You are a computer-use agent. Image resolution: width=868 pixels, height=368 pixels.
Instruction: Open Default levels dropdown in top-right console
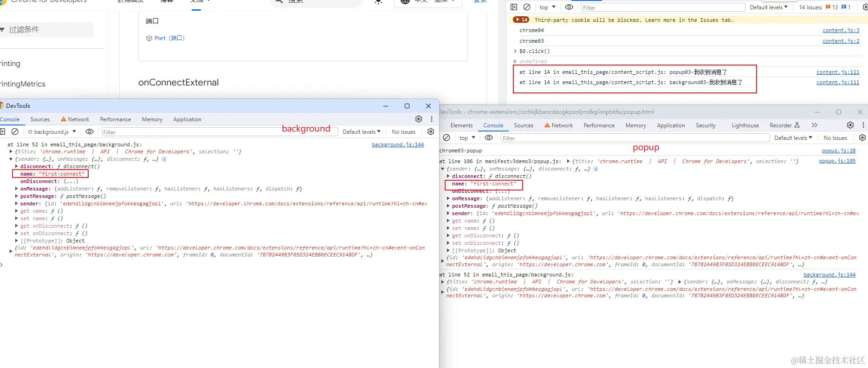click(769, 7)
